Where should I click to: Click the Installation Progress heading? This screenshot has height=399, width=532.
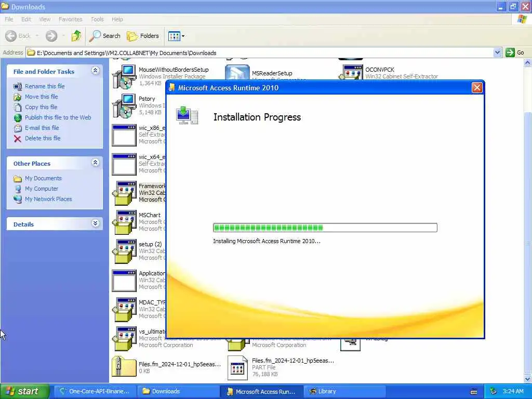257,117
